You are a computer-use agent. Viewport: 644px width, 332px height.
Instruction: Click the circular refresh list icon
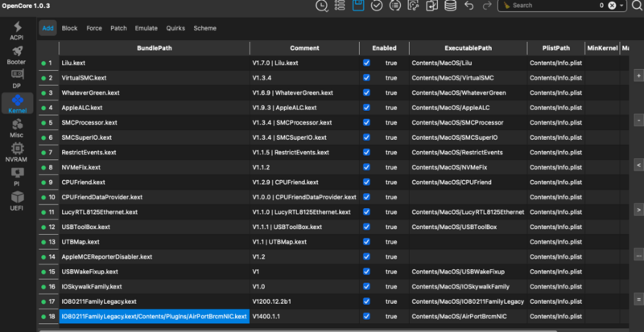395,6
